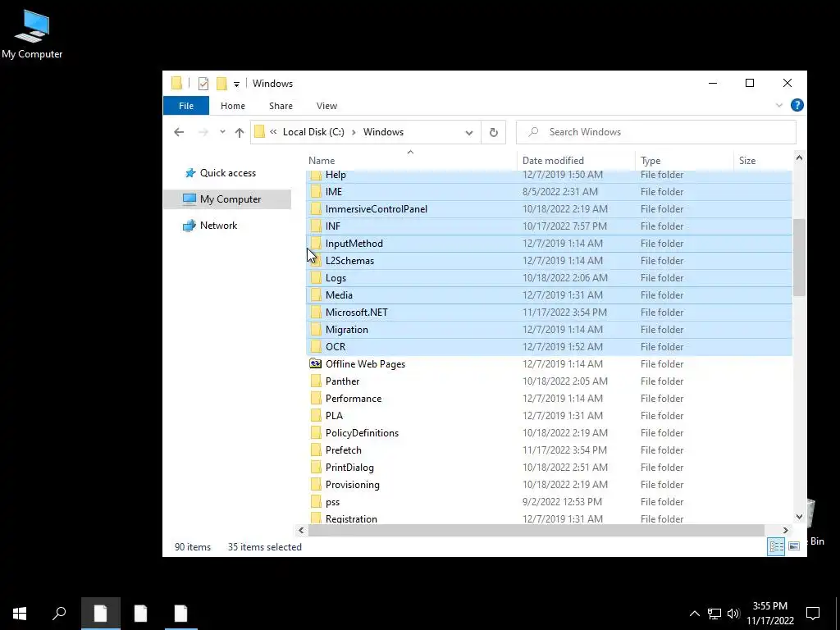Select the Help folder name
The image size is (840, 630).
(336, 175)
